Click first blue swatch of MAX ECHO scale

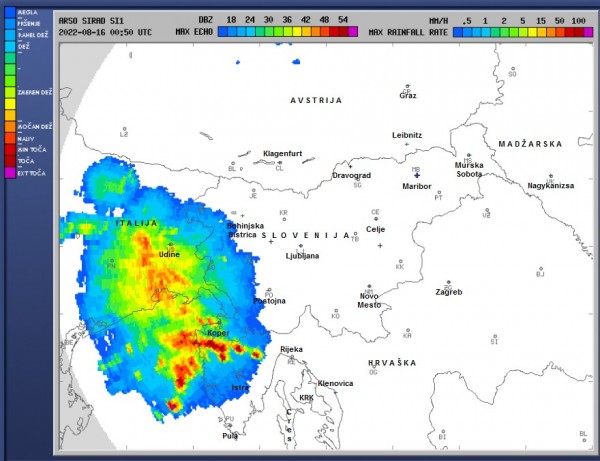(x=222, y=32)
